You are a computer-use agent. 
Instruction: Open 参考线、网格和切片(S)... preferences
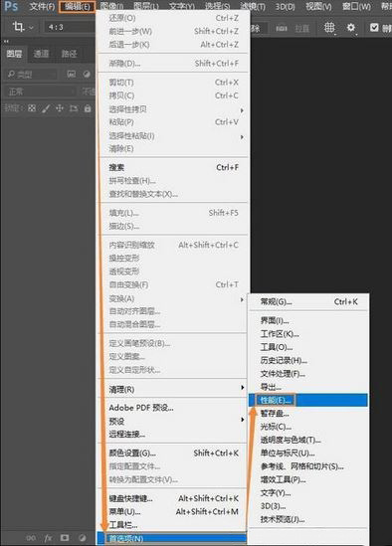(x=308, y=466)
